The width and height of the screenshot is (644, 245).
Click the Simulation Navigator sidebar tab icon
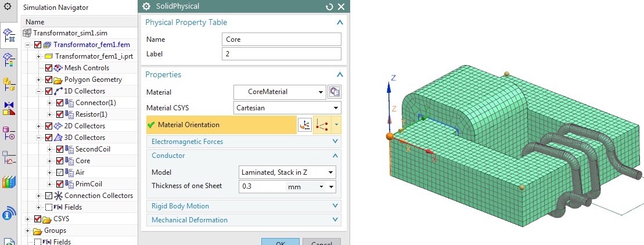coord(9,35)
